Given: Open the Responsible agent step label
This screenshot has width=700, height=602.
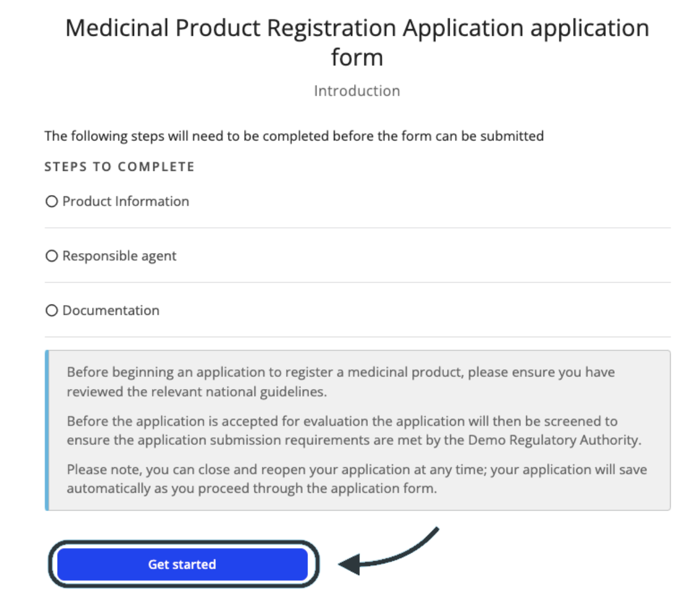Looking at the screenshot, I should (x=119, y=256).
